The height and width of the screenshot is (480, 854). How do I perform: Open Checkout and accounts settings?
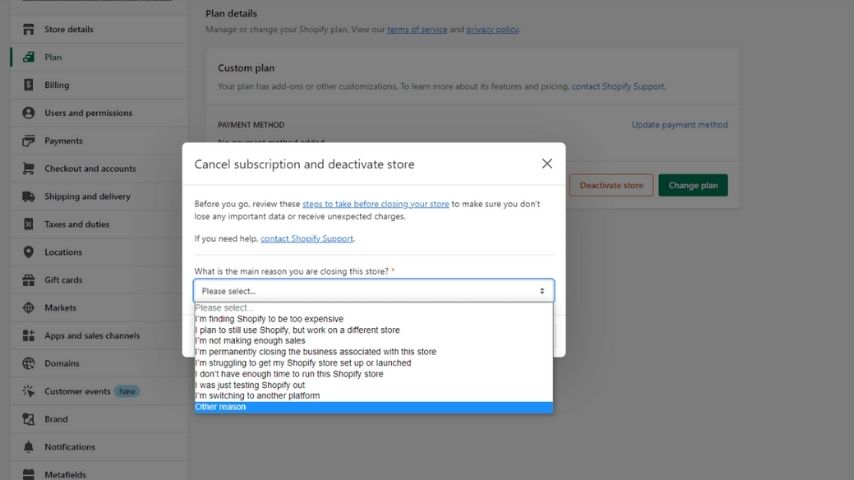coord(100,168)
